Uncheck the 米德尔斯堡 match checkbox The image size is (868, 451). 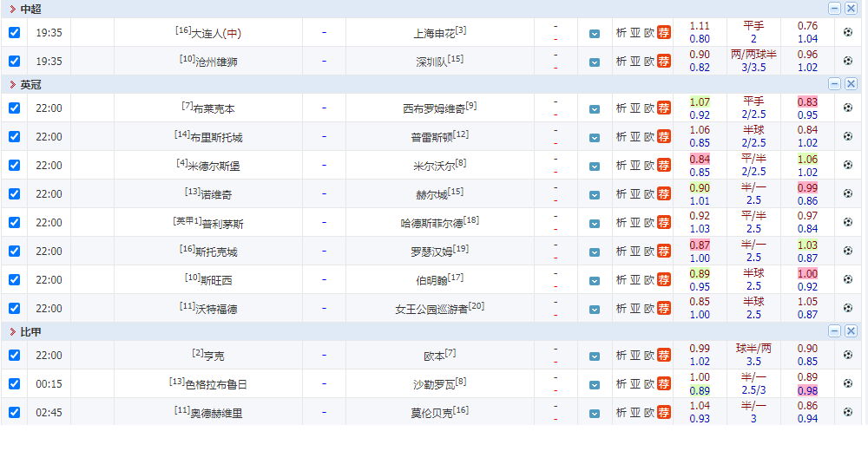pos(15,166)
